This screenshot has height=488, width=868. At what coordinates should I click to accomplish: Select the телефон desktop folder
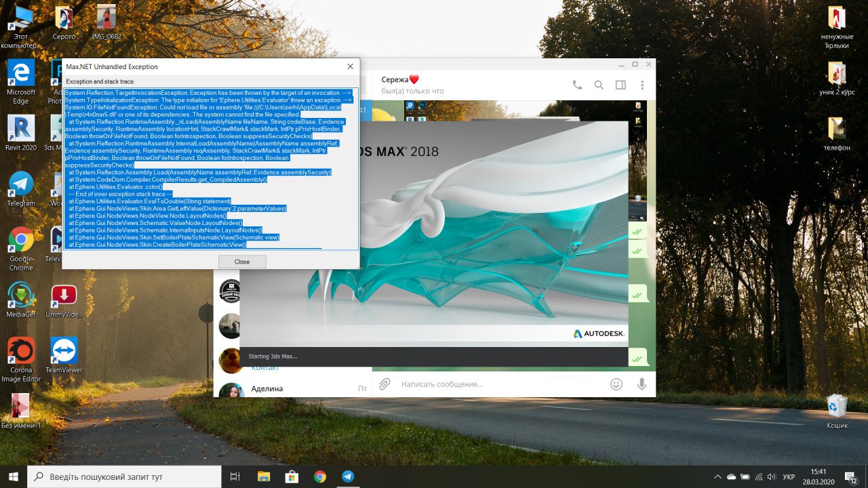click(x=837, y=134)
